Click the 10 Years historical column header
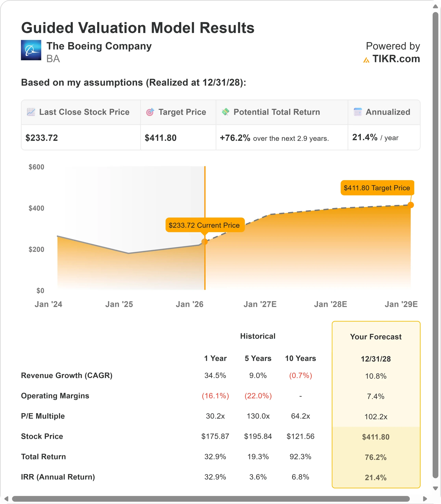Viewport: 441px width, 504px height. tap(301, 358)
